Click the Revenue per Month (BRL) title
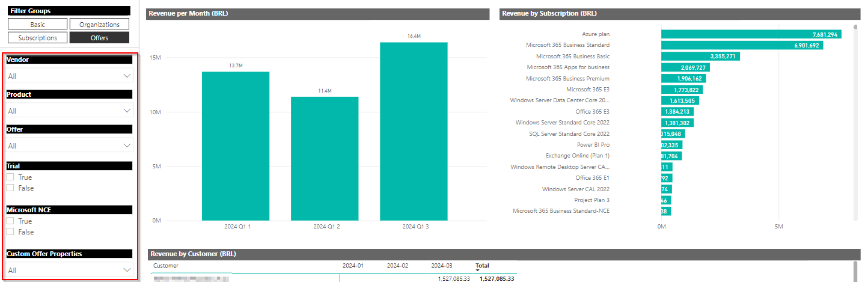 tap(188, 13)
